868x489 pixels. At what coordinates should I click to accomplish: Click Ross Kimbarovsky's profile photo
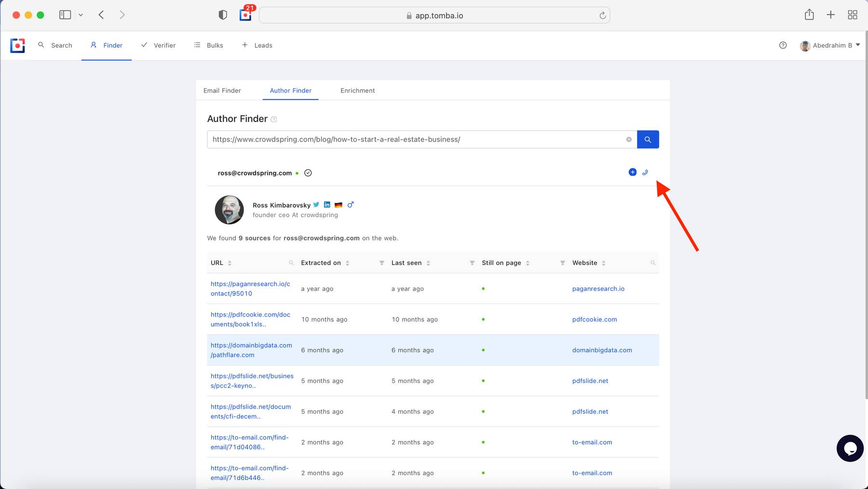(229, 210)
